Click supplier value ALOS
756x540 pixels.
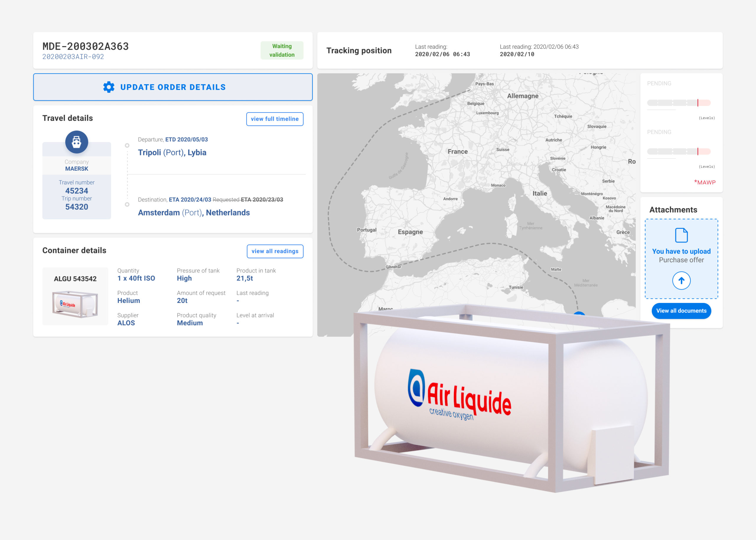(126, 323)
